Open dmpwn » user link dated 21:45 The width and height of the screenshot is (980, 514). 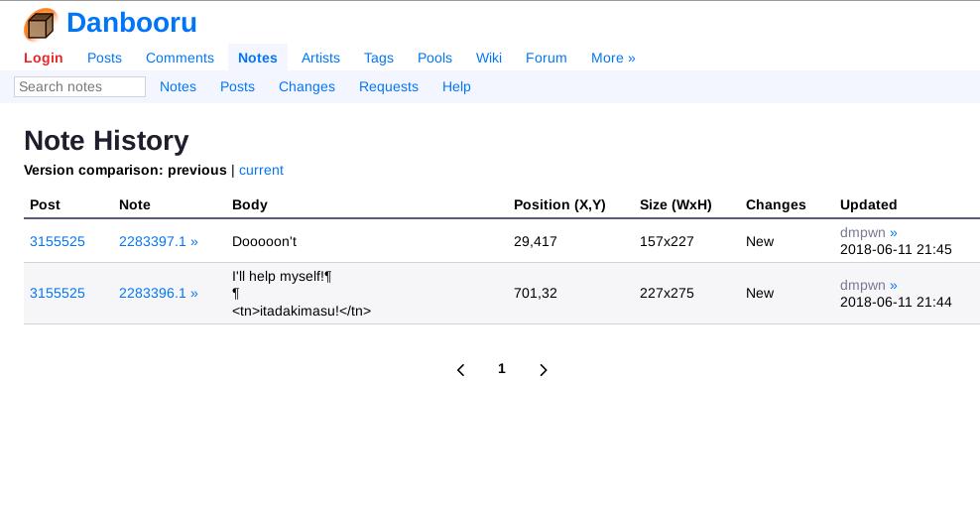point(869,232)
